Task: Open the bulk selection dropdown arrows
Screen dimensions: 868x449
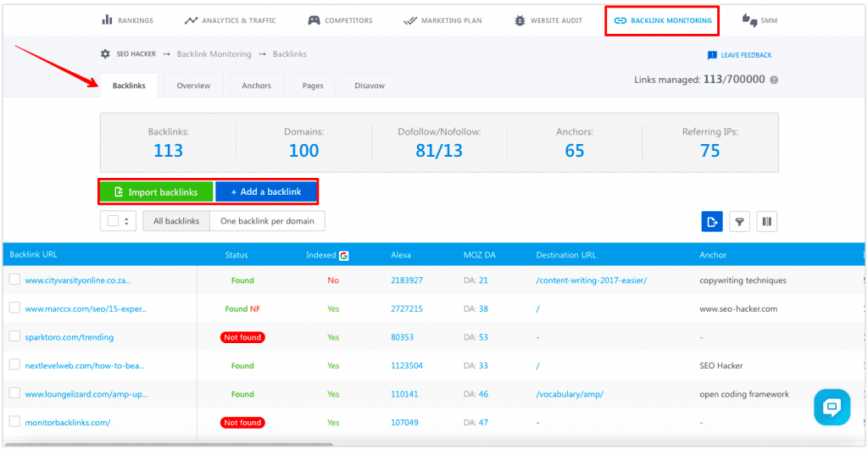Action: click(x=127, y=220)
